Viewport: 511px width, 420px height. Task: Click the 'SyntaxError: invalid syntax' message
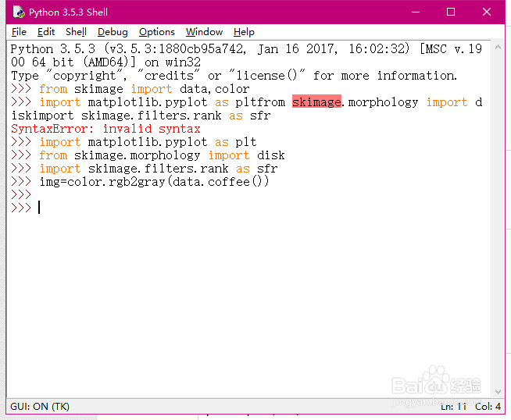click(105, 129)
